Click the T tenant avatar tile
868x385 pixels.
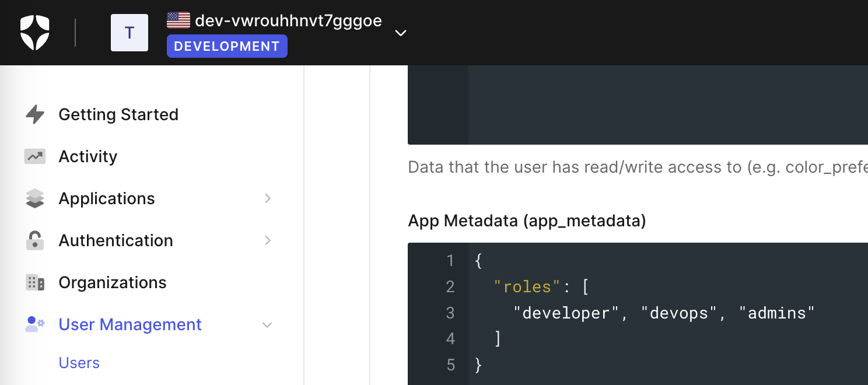[129, 33]
